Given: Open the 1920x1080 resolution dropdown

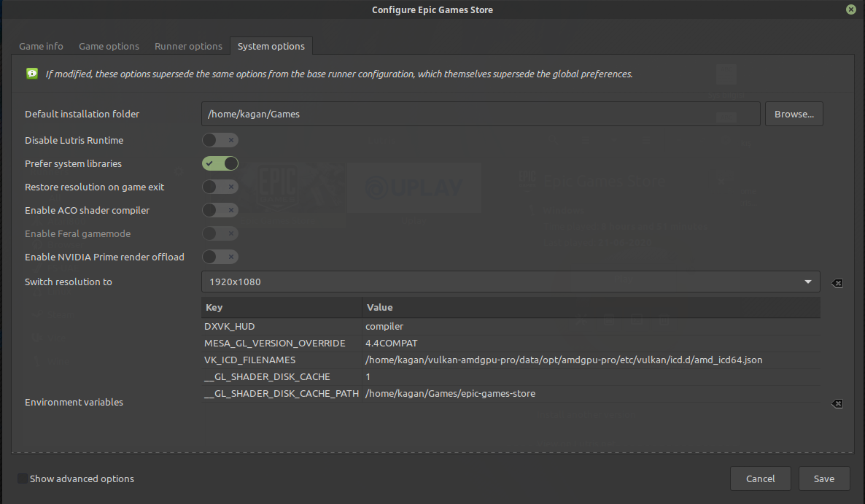Looking at the screenshot, I should [x=511, y=282].
